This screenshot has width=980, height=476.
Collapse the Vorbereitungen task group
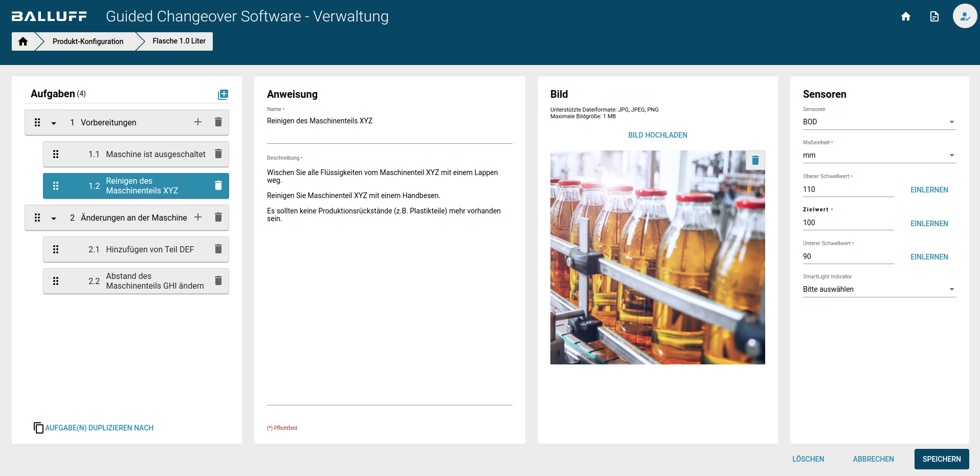coord(54,123)
